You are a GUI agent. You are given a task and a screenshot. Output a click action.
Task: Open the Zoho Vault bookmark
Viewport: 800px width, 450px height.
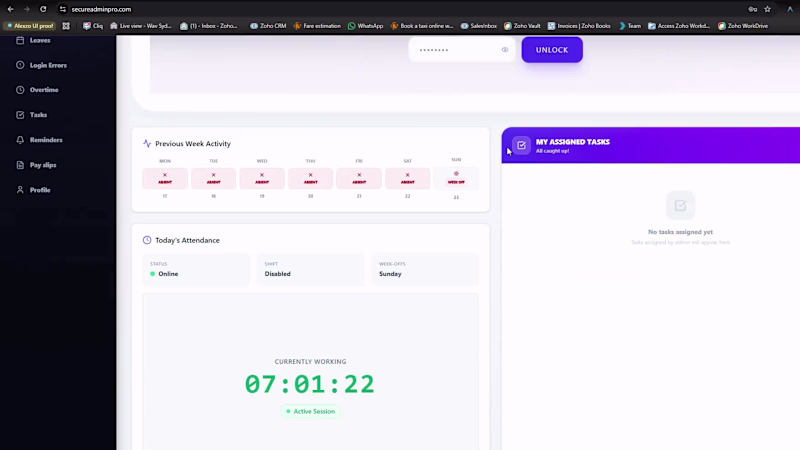(x=522, y=26)
